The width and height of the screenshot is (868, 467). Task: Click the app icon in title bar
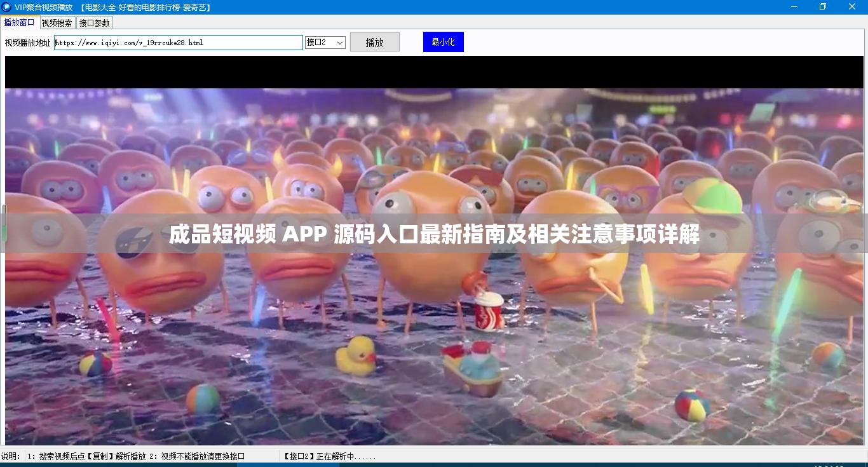point(7,7)
